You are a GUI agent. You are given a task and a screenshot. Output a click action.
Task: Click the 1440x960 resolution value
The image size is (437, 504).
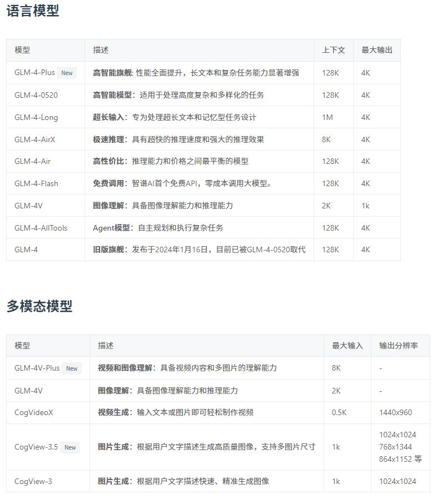coord(395,413)
